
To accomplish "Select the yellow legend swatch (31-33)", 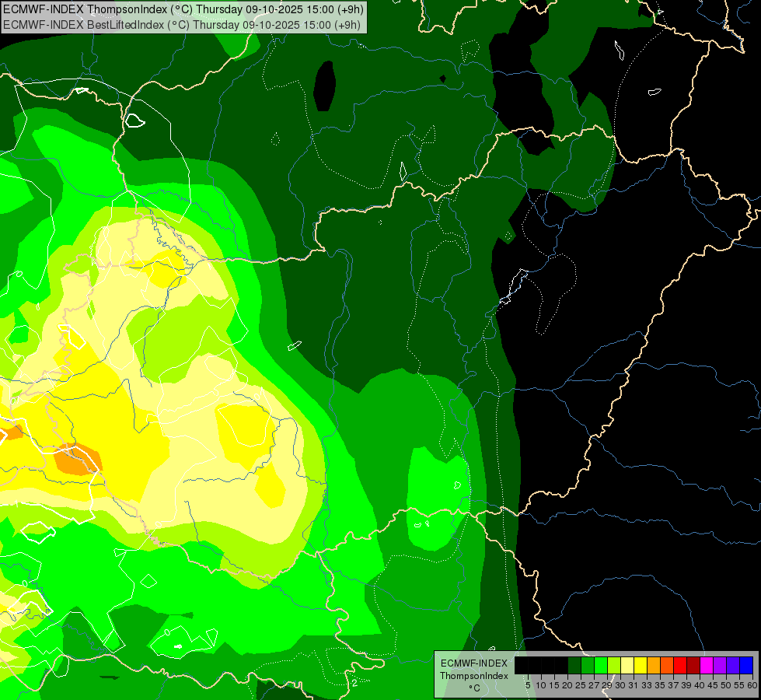I will click(641, 665).
